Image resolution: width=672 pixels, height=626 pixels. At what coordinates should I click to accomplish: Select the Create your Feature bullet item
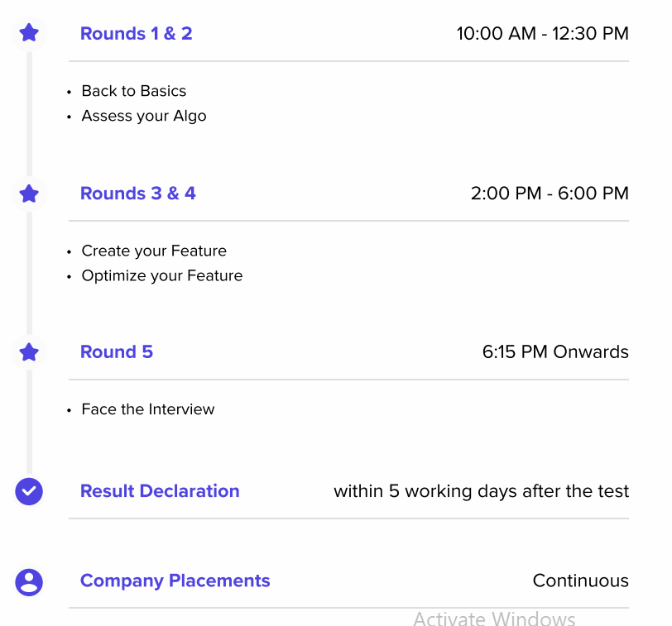(x=154, y=251)
